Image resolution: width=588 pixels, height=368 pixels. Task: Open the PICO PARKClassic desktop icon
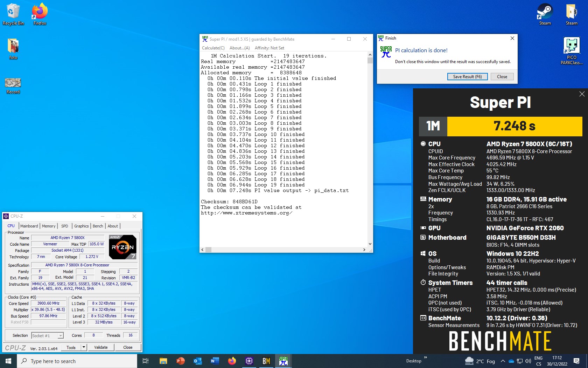coord(572,51)
